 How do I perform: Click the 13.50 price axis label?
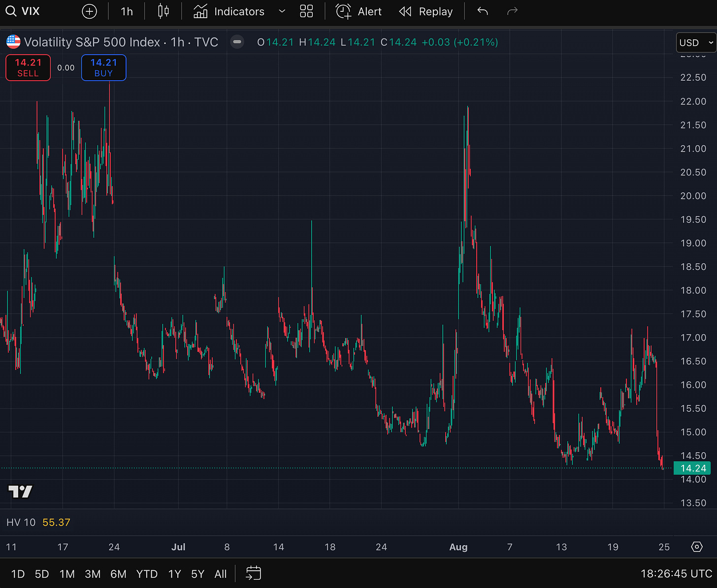pos(693,503)
